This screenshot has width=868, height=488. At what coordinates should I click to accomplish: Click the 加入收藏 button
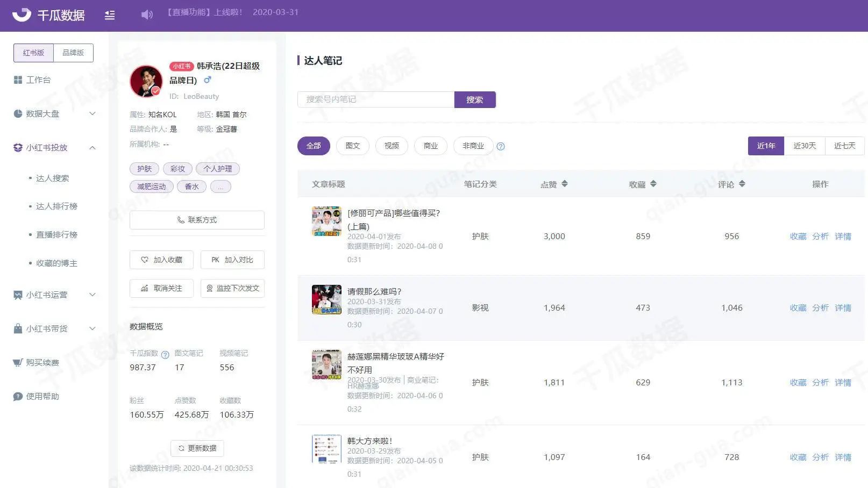(161, 260)
